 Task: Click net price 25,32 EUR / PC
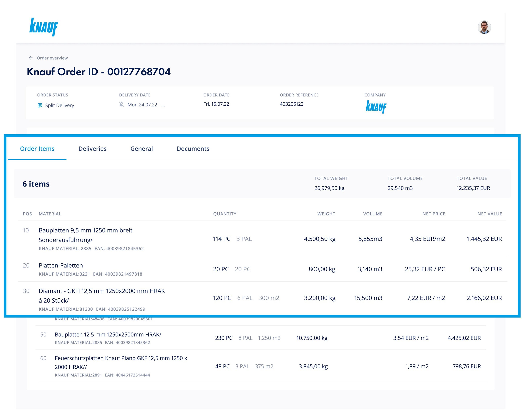425,269
